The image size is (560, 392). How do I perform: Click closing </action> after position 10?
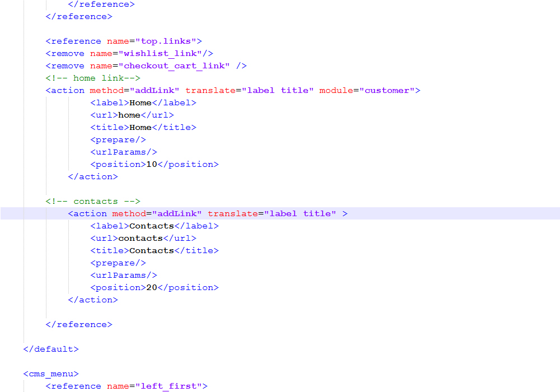pyautogui.click(x=93, y=177)
